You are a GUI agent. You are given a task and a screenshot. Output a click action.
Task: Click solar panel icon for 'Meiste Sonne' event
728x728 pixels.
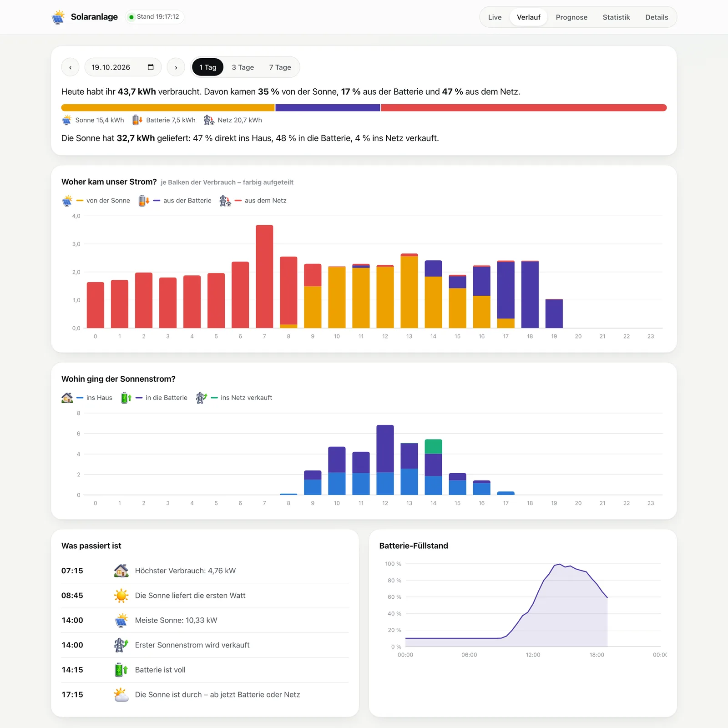(121, 620)
